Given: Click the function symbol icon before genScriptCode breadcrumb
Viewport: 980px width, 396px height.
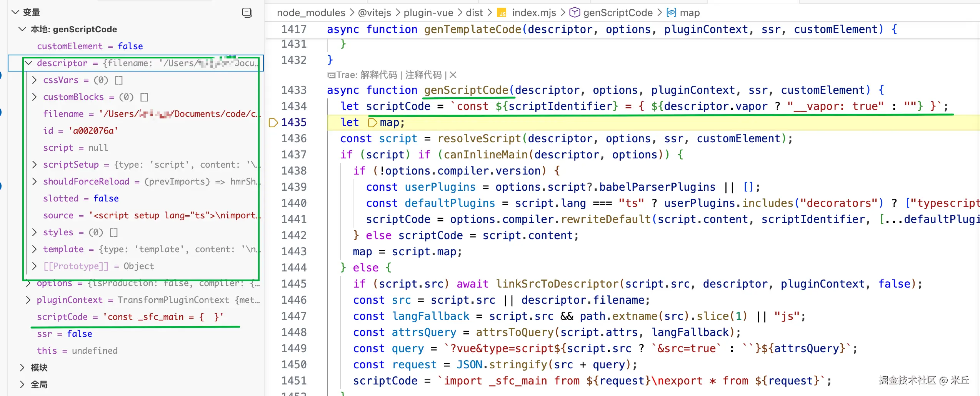Looking at the screenshot, I should tap(574, 13).
